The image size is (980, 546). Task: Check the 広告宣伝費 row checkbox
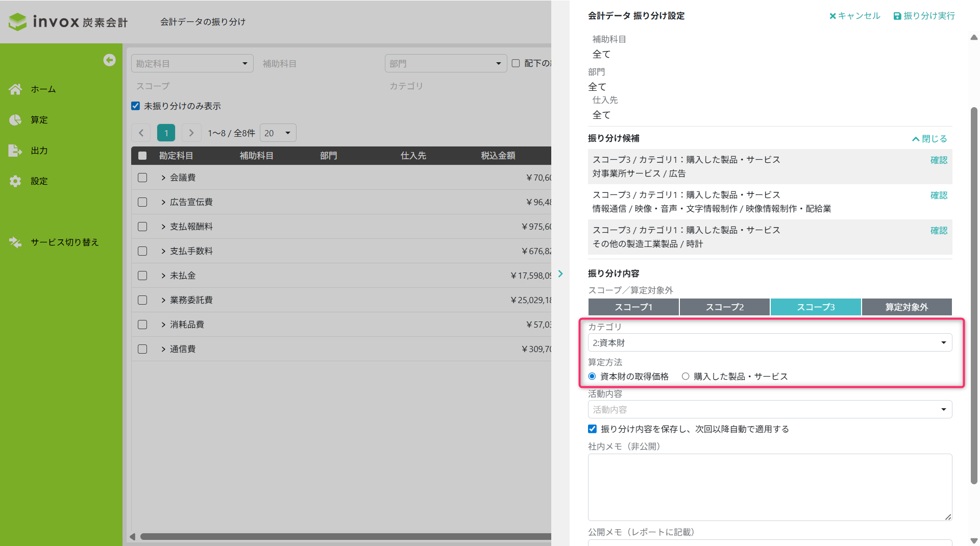pos(142,202)
